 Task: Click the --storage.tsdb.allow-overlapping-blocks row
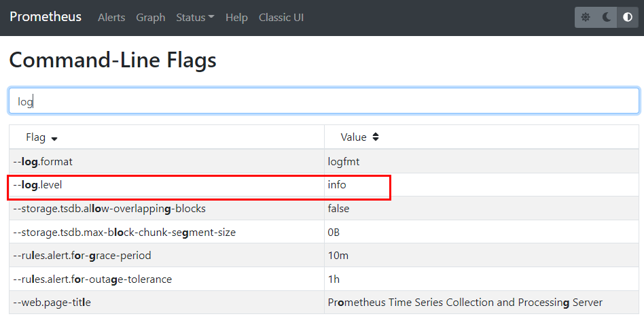tap(324, 209)
